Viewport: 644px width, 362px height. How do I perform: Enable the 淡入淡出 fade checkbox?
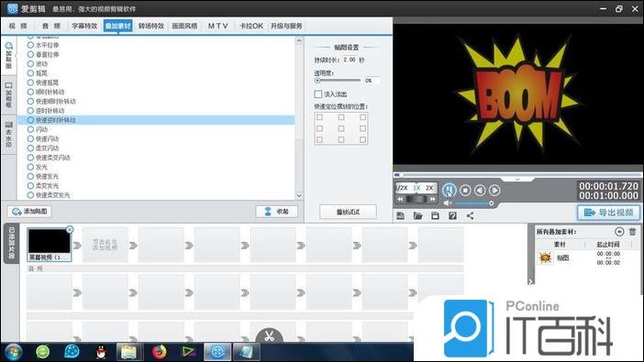tap(318, 94)
